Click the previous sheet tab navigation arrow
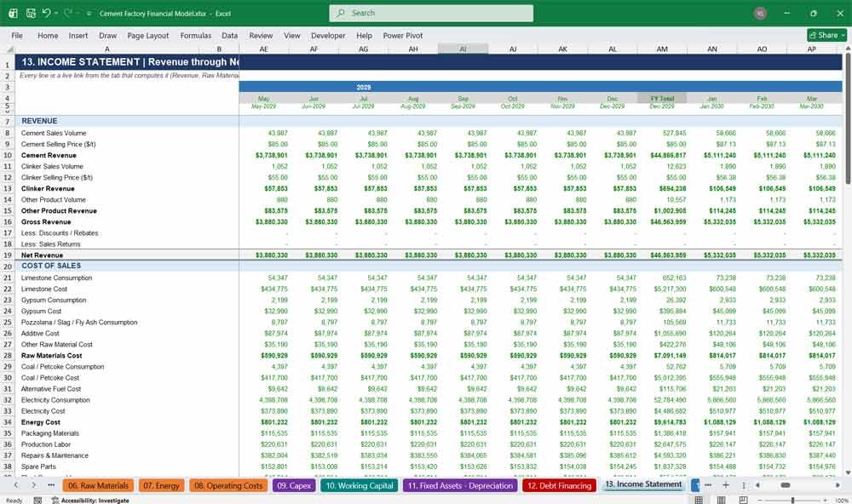 pyautogui.click(x=15, y=485)
